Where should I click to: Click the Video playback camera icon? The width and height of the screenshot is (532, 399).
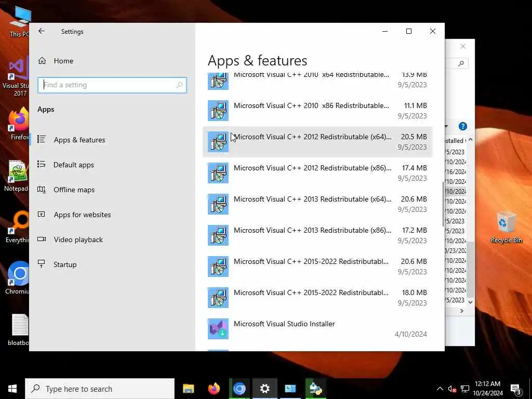tap(42, 239)
